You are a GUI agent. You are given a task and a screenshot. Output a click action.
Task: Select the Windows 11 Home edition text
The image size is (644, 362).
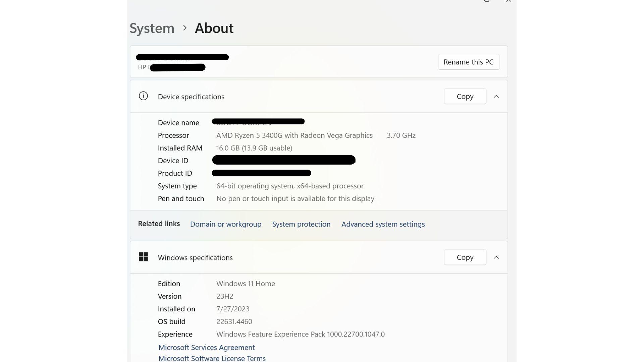tap(245, 283)
